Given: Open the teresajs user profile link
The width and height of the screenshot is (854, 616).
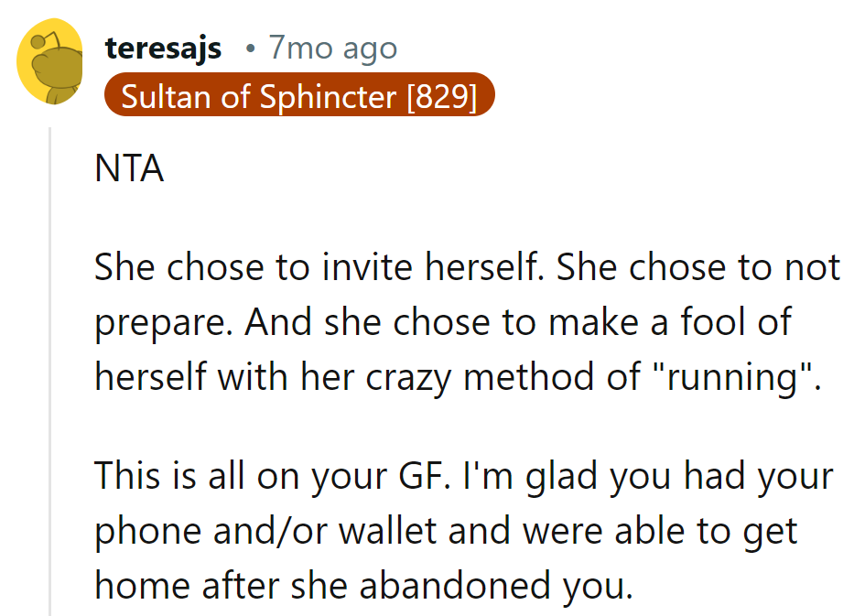Looking at the screenshot, I should [x=163, y=48].
